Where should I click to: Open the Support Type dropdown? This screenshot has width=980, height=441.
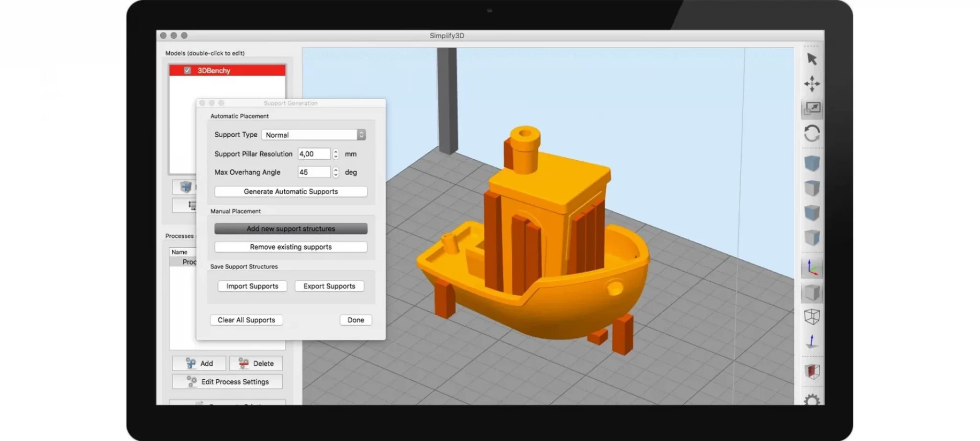[x=313, y=135]
